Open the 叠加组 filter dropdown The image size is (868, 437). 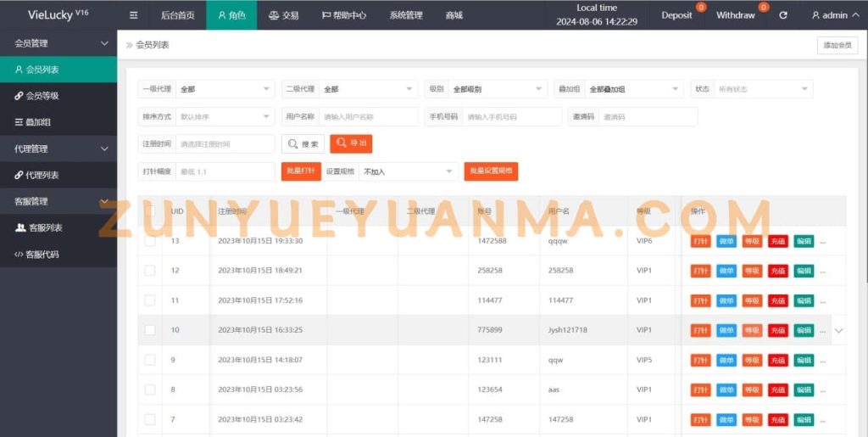(634, 88)
